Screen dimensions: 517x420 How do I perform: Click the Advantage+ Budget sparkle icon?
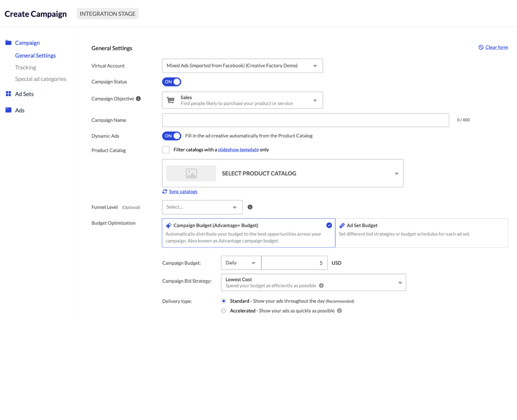(x=169, y=225)
